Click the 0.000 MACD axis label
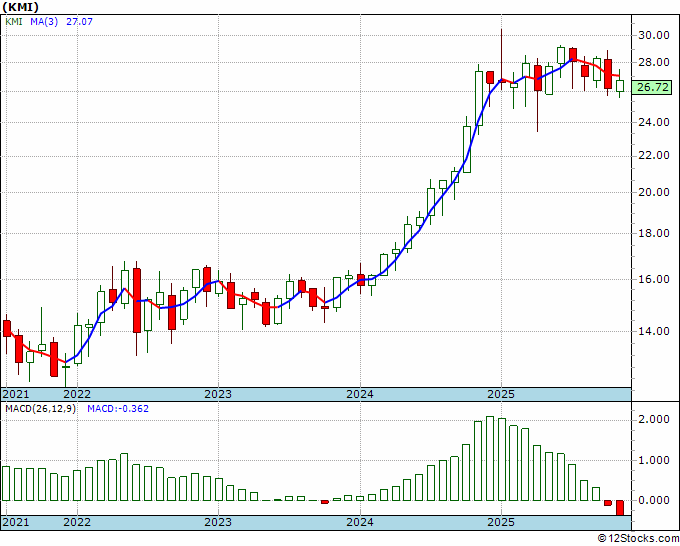 654,500
